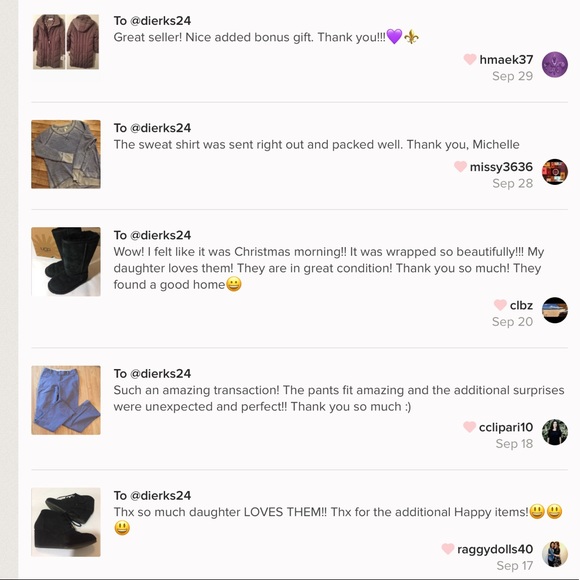The height and width of the screenshot is (580, 580).
Task: Open clbz's round profile avatar
Action: 554,310
